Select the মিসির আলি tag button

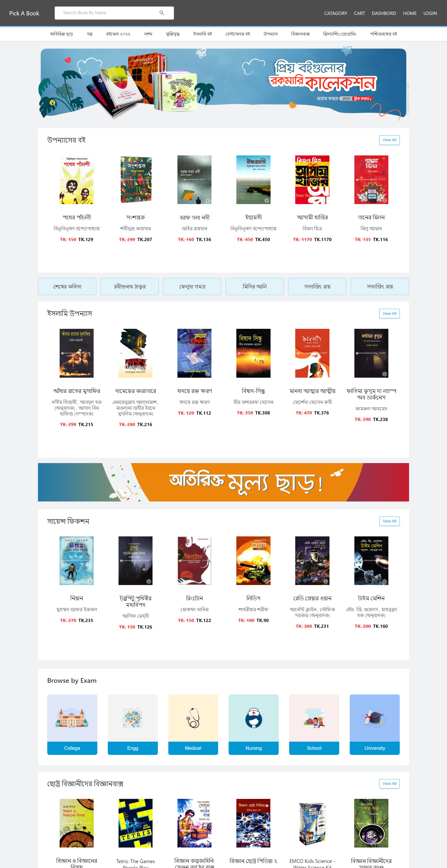click(254, 286)
